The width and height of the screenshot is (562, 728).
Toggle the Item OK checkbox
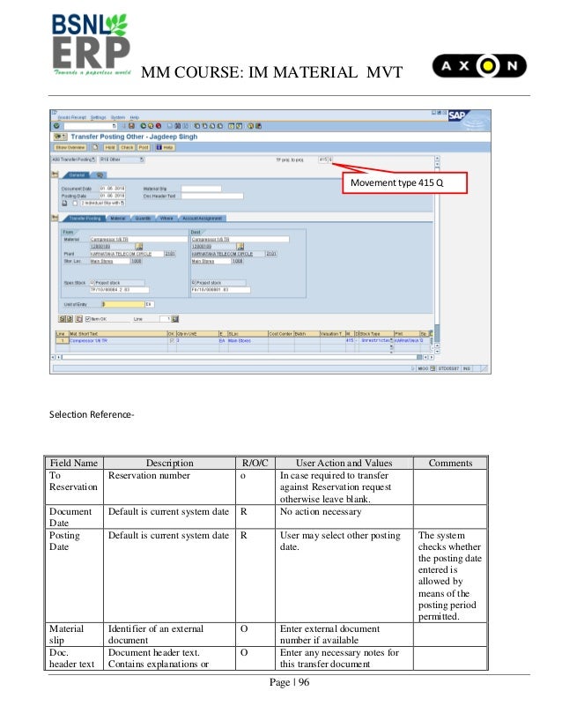click(x=88, y=319)
